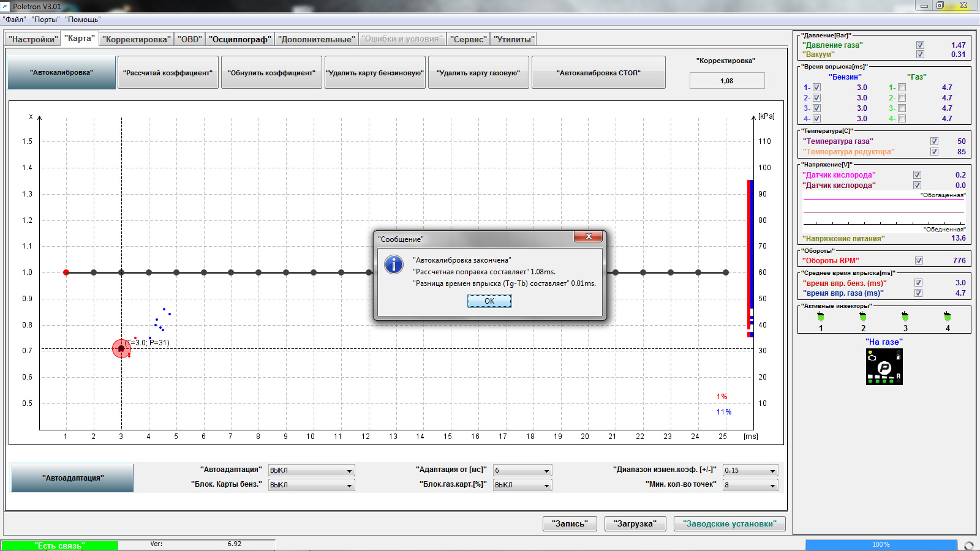Click "Обнулить коэффициент" button

[271, 72]
